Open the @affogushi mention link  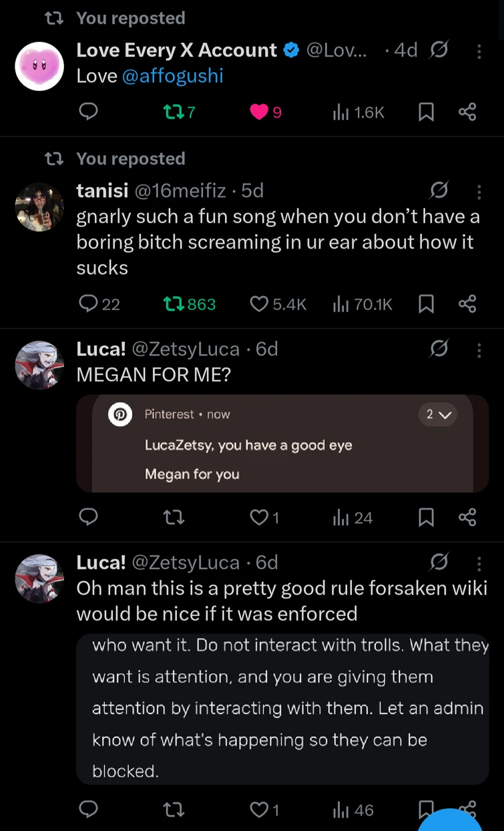pyautogui.click(x=173, y=75)
